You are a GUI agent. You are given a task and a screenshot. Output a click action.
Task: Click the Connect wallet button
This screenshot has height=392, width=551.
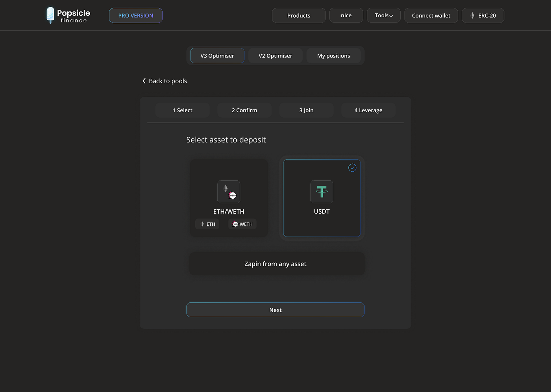431,15
